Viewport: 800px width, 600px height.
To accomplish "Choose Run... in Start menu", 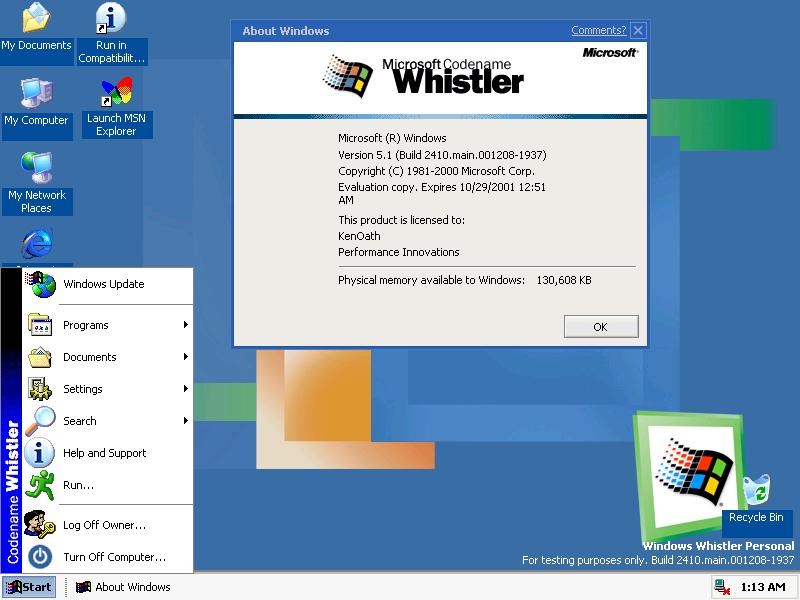I will click(x=108, y=485).
